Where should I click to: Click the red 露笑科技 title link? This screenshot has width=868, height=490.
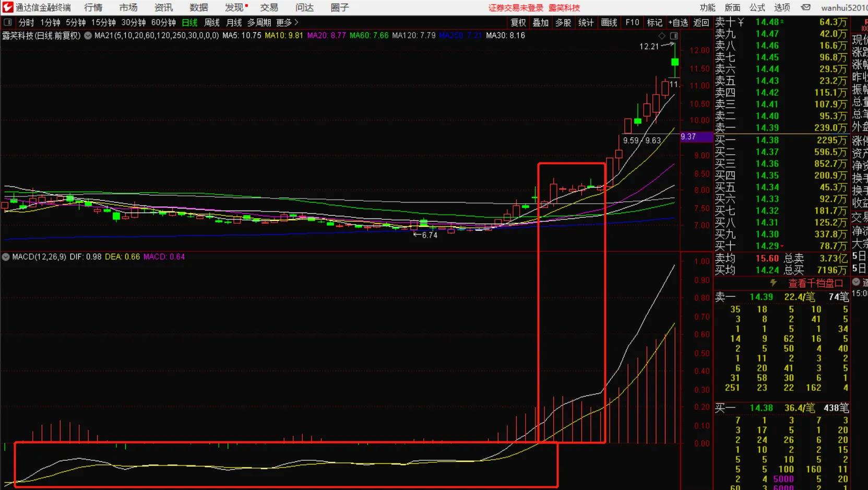pos(564,8)
